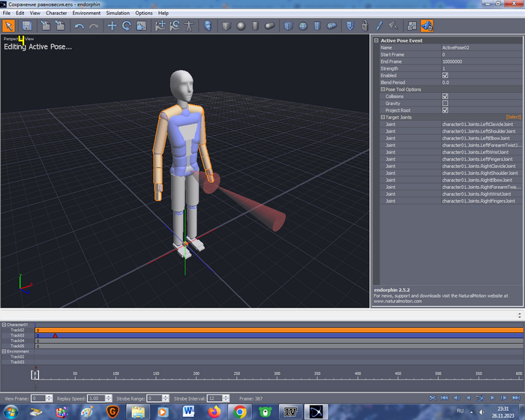Select the Rotate tool icon
The height and width of the screenshot is (420, 525).
(x=126, y=25)
